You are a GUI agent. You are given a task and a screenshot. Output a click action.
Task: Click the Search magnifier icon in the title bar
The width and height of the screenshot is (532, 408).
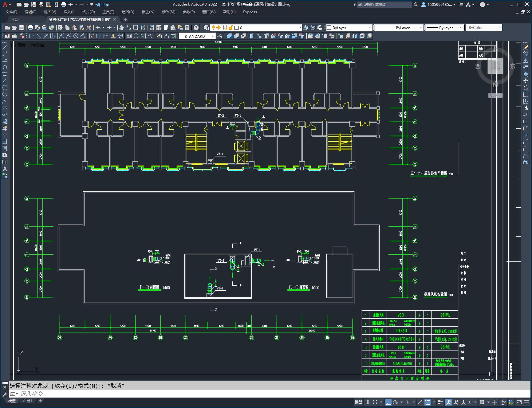pos(416,5)
